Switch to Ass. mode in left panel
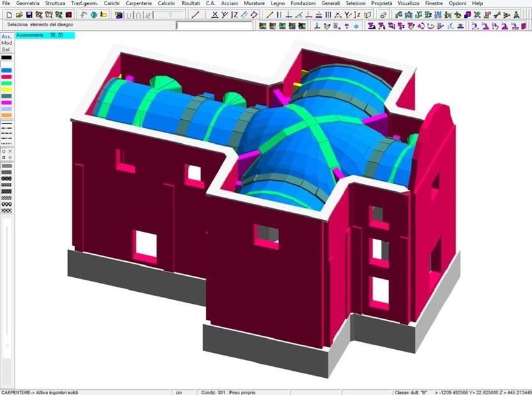Screen dimensions: 532x395 tap(6, 37)
